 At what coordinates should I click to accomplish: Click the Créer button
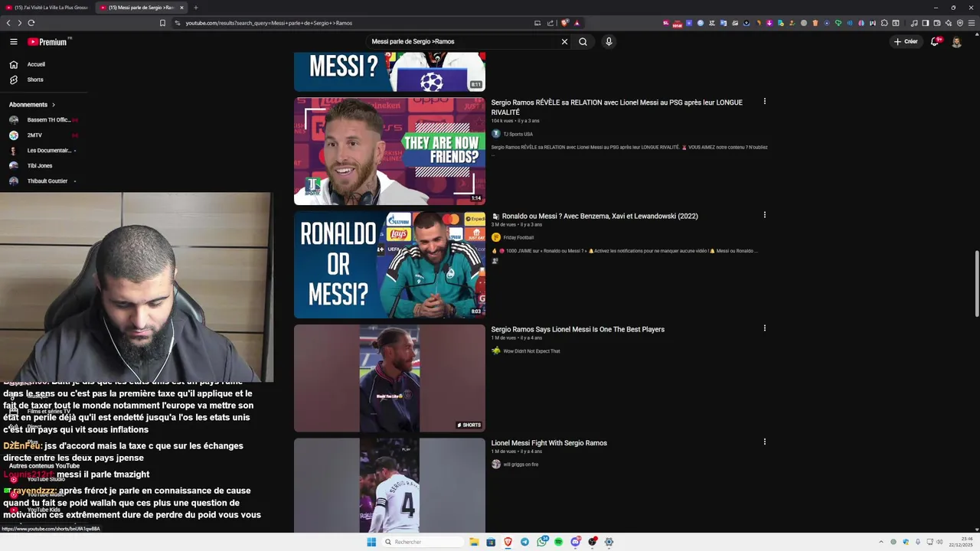click(906, 41)
